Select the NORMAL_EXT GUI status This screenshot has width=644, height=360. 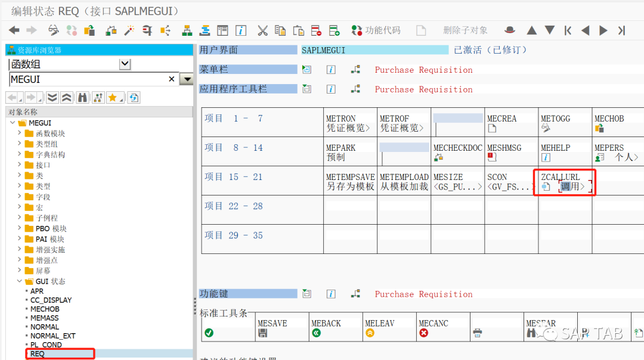pos(53,336)
